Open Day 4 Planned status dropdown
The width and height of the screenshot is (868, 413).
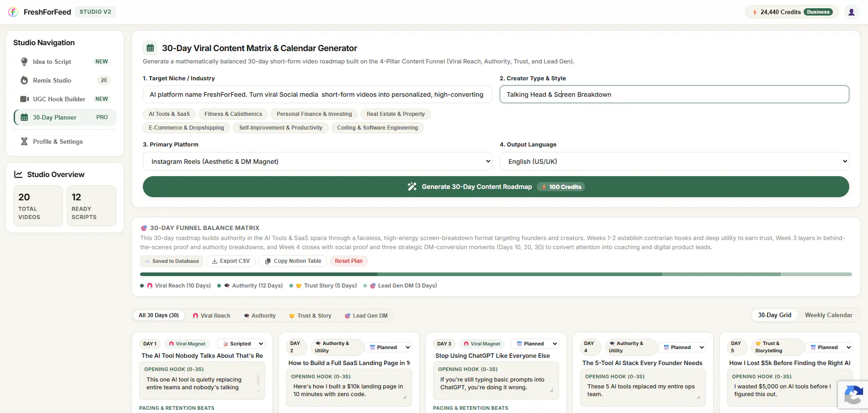(682, 347)
